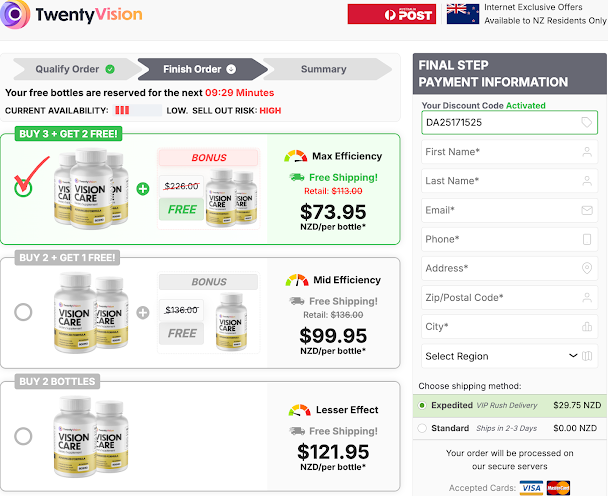
Task: Click the New Zealand flag icon
Action: click(x=463, y=14)
